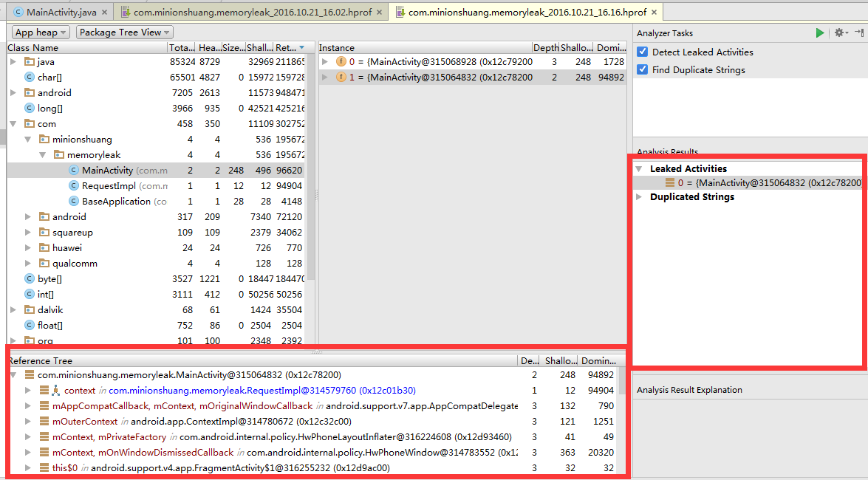Click leaked activity entry stack icon
Image resolution: width=868 pixels, height=480 pixels.
tap(670, 182)
